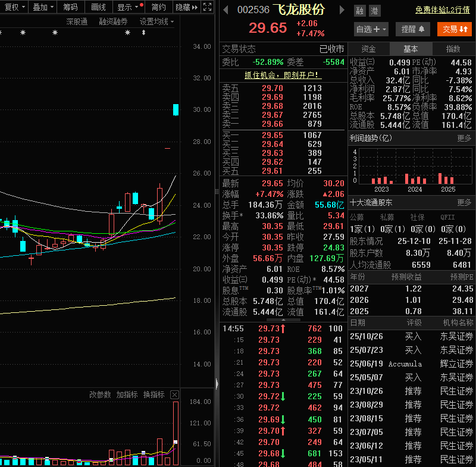476x467 pixels.
Task: Expand the 叠加 overlay dropdown
Action: point(43,7)
